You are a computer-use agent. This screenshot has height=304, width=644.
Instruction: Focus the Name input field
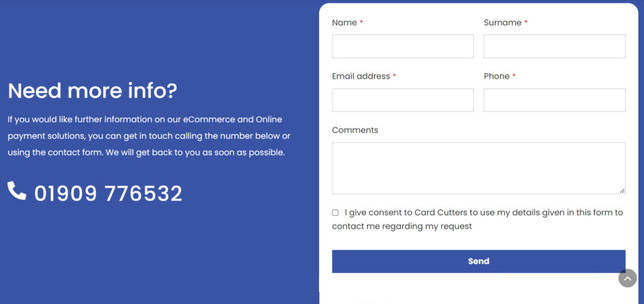(402, 47)
